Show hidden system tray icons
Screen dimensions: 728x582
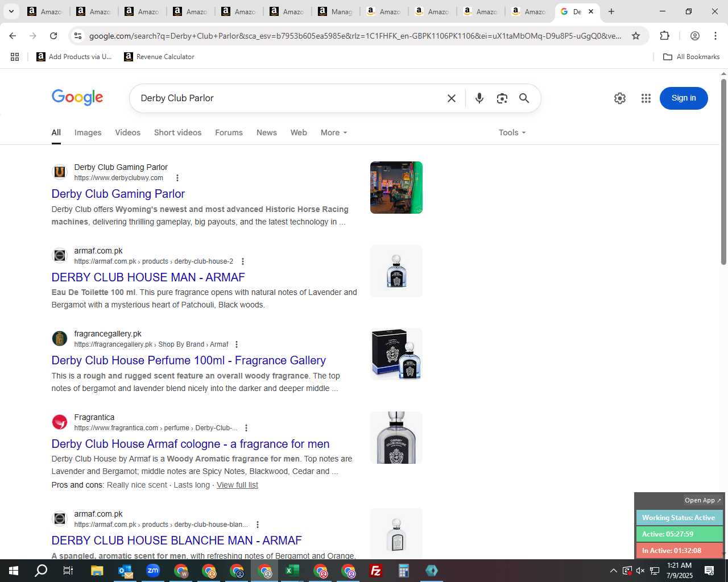pyautogui.click(x=613, y=571)
